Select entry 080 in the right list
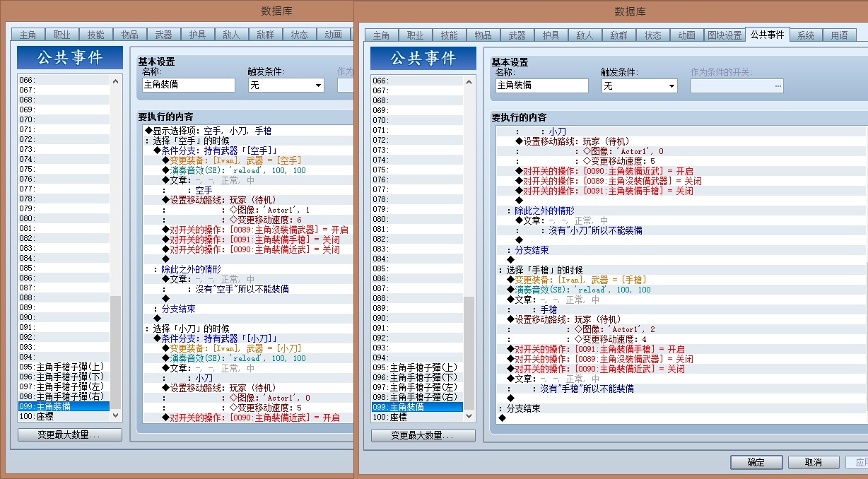The width and height of the screenshot is (868, 479). tap(418, 219)
